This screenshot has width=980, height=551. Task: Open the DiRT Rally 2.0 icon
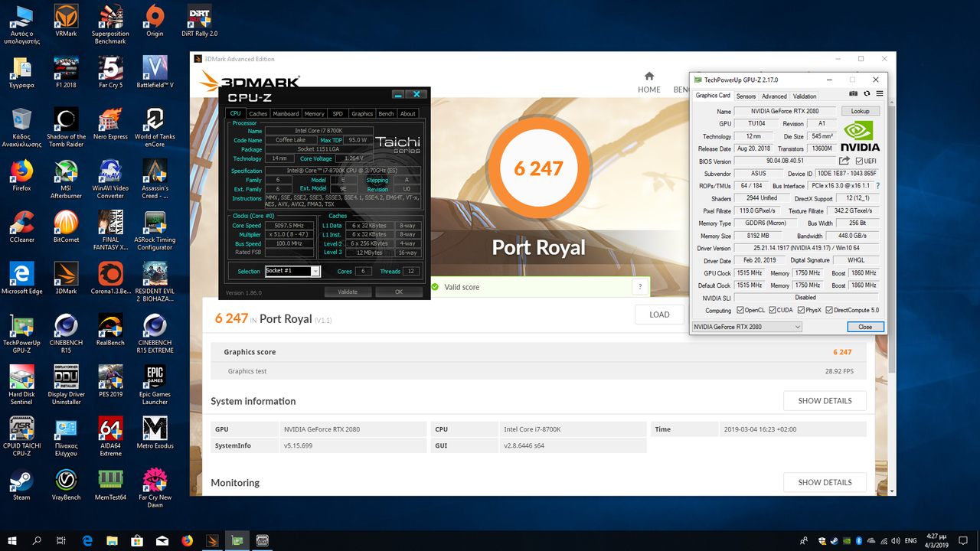[x=199, y=21]
